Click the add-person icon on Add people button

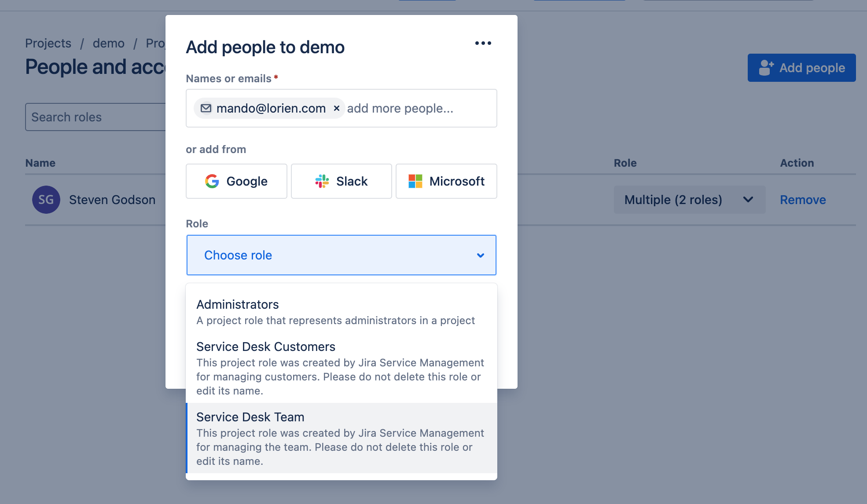tap(766, 68)
